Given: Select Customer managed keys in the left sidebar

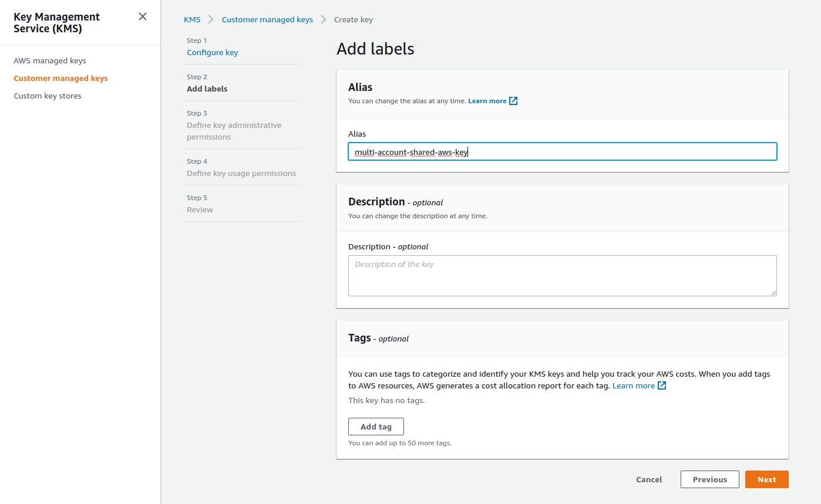Looking at the screenshot, I should pyautogui.click(x=60, y=78).
